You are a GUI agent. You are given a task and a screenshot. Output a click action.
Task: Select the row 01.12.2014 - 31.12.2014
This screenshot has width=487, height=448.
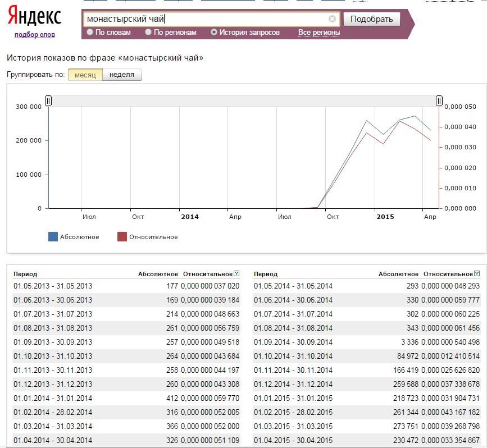tap(367, 384)
